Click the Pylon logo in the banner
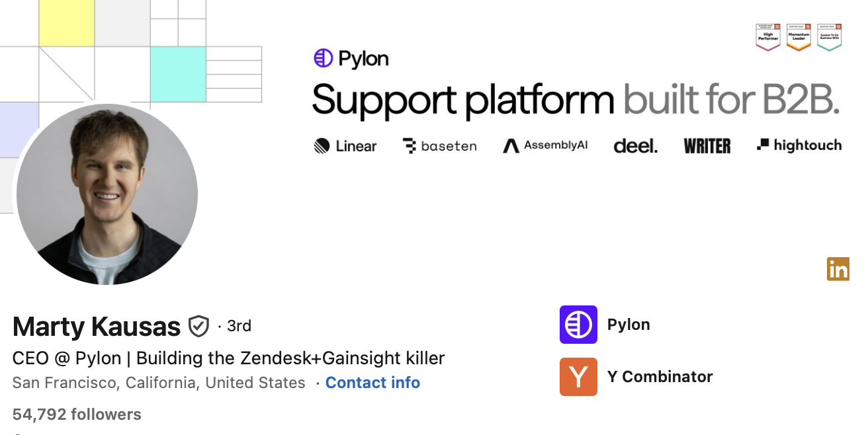868x435 pixels. 351,59
